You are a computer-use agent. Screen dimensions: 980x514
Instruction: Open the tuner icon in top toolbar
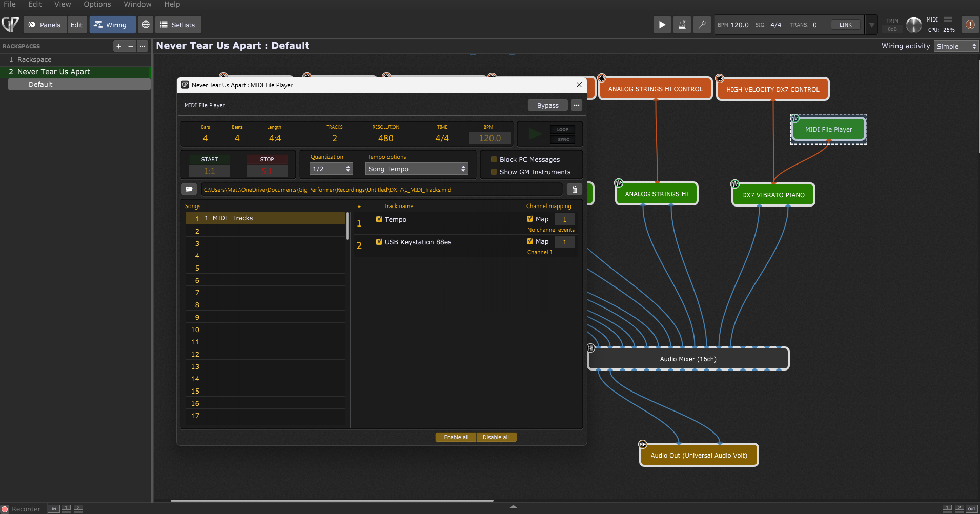click(x=702, y=25)
